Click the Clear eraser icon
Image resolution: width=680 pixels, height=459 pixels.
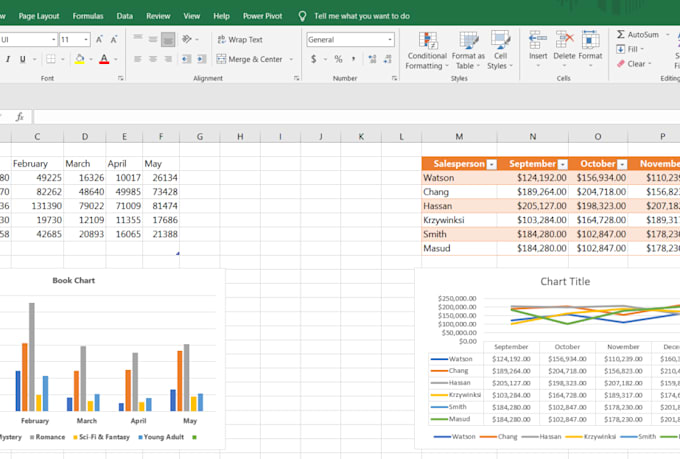click(x=621, y=64)
